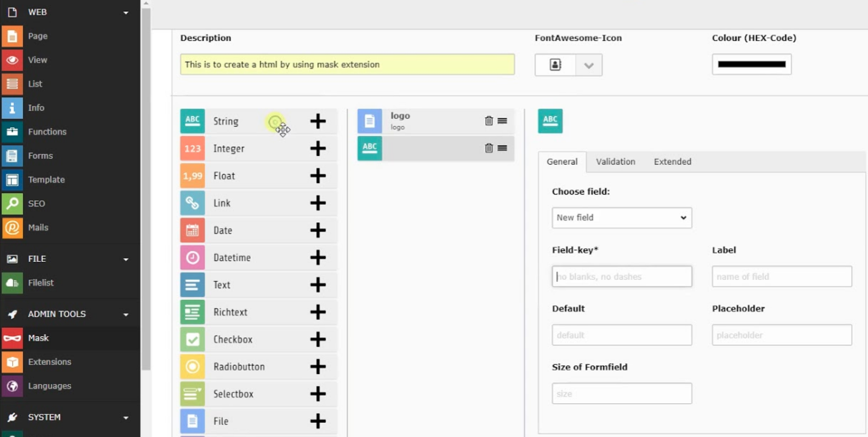Add a Checkbox field with its plus icon
Screen dimensions: 868x437
(x=318, y=339)
